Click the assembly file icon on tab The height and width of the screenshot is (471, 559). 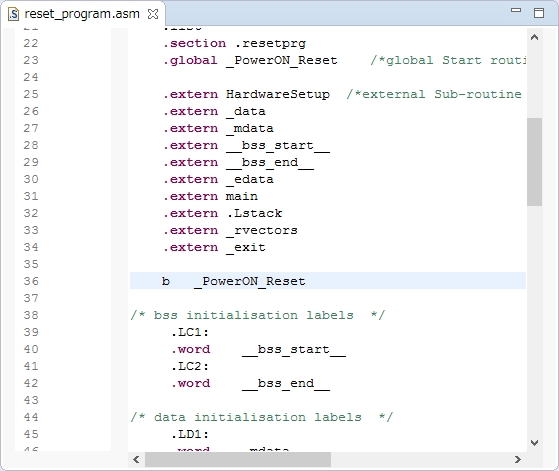point(14,14)
